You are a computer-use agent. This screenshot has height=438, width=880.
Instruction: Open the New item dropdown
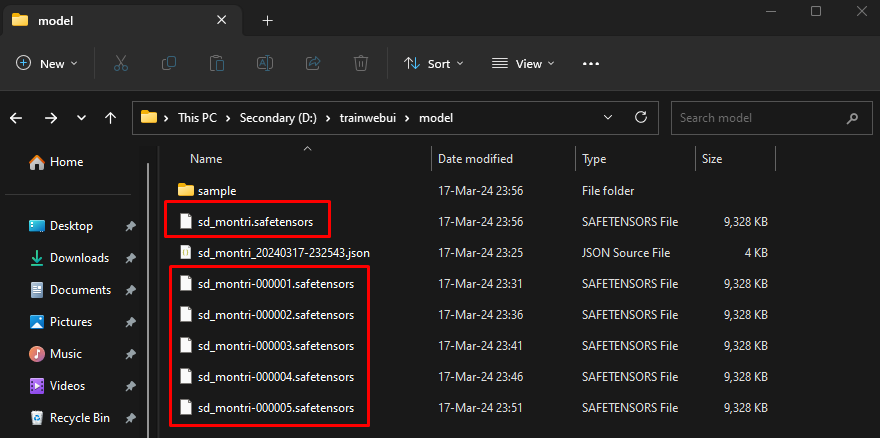pyautogui.click(x=47, y=63)
